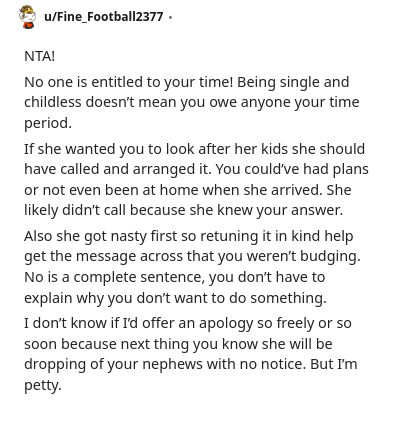Image resolution: width=400 pixels, height=421 pixels.
Task: Open the u/Fine_Football2377 profile link
Action: coord(104,16)
